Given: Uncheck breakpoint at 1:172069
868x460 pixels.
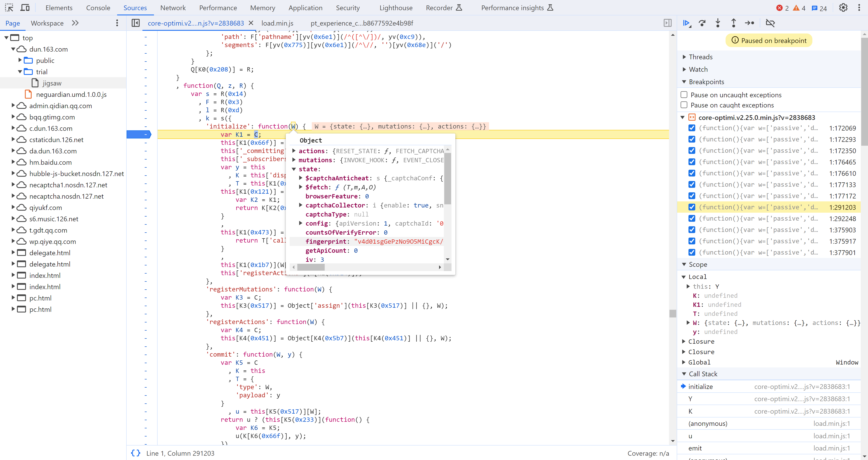Looking at the screenshot, I should [x=692, y=128].
